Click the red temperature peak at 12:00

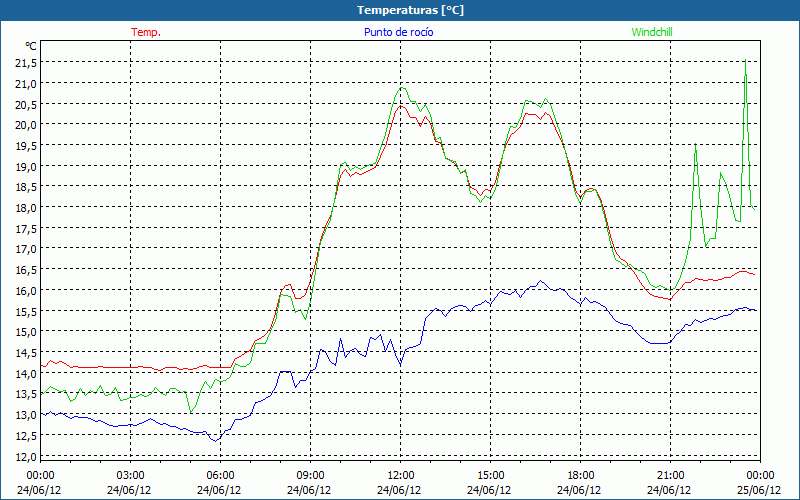401,106
